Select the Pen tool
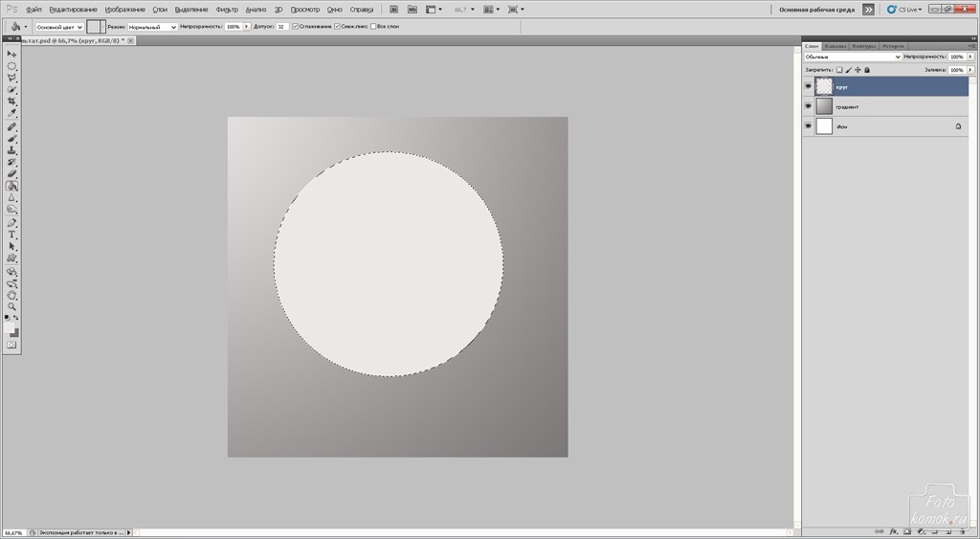Image resolution: width=980 pixels, height=539 pixels. 11,223
